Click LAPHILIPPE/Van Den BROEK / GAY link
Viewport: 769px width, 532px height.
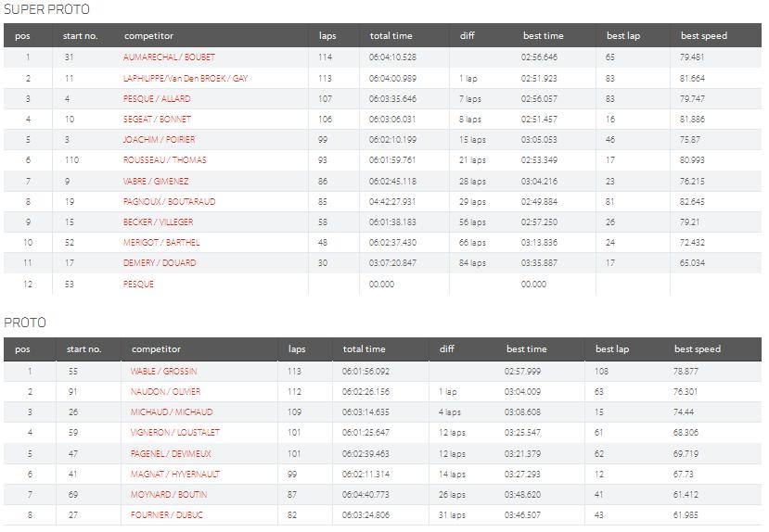coord(186,79)
